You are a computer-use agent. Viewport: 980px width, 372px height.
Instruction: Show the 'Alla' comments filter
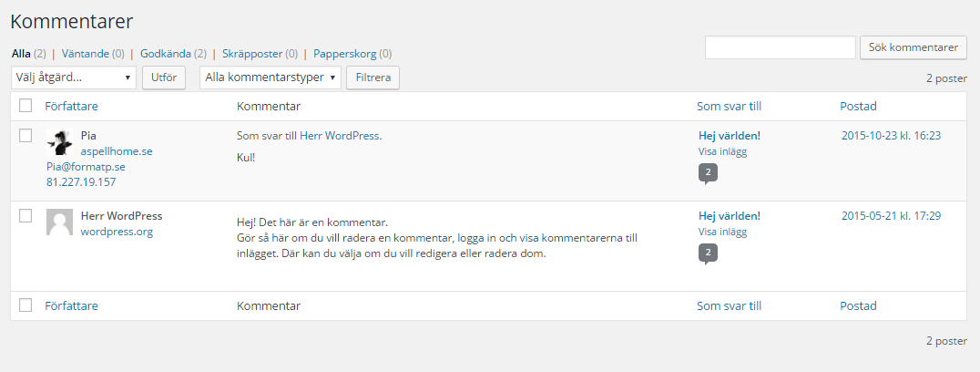click(21, 54)
